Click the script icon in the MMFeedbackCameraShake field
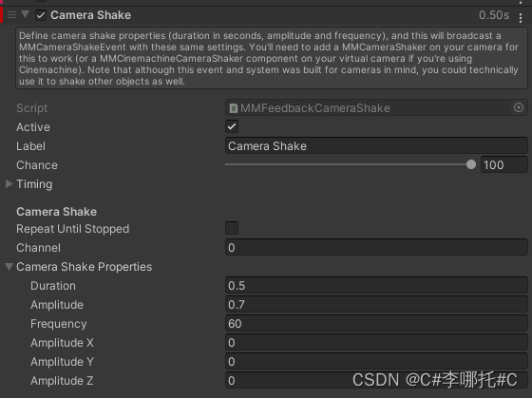The width and height of the screenshot is (532, 398). point(234,108)
